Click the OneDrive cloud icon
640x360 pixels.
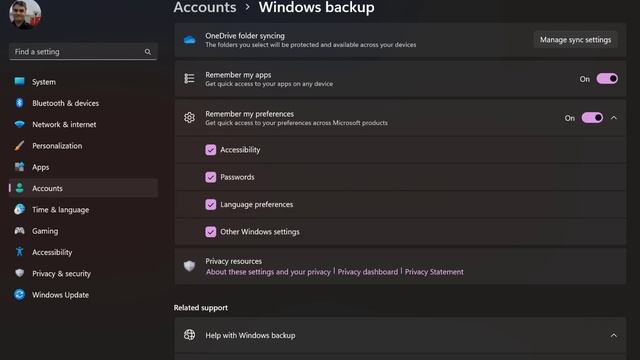(189, 40)
